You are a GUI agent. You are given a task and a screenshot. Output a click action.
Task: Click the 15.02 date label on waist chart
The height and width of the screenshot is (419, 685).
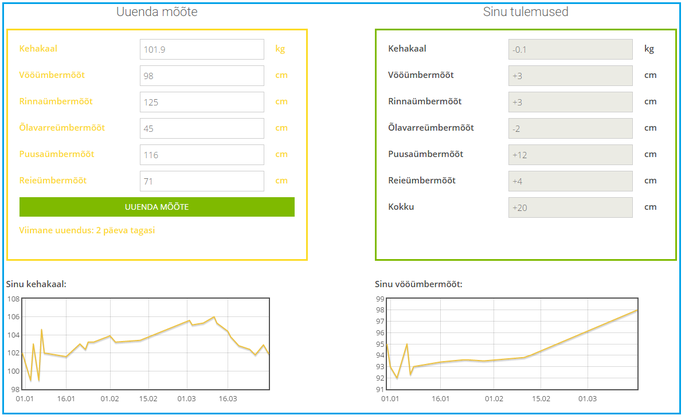coord(541,399)
